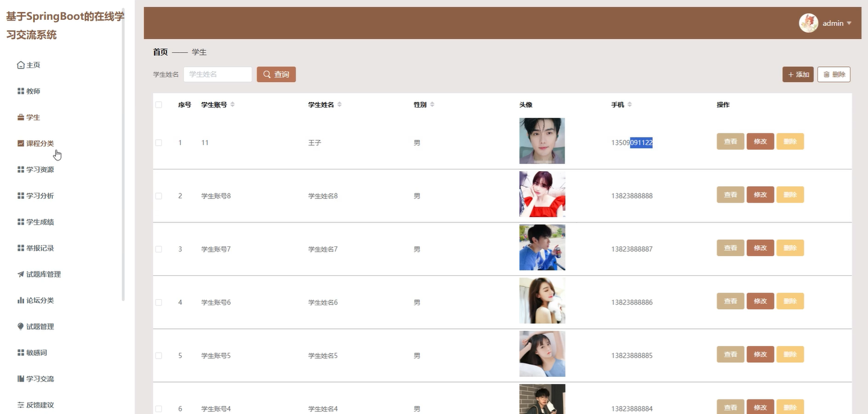
Task: Click 查看 for 学生姓名6 row
Action: pyautogui.click(x=730, y=301)
